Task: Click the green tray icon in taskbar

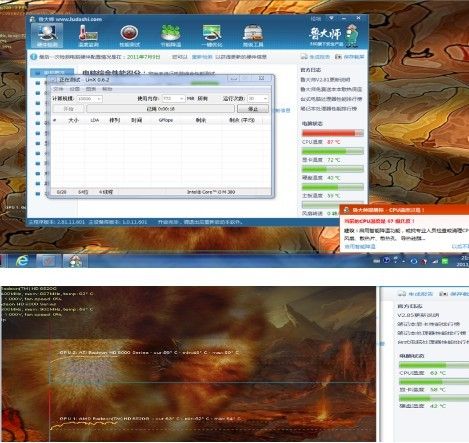Action: click(x=445, y=261)
